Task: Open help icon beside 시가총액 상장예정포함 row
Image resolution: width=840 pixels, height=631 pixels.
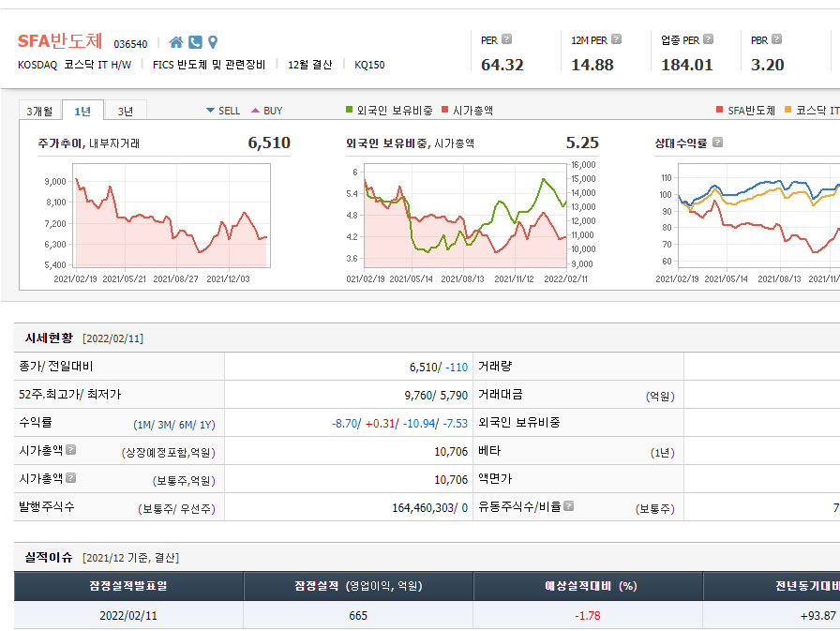Action: (70, 449)
